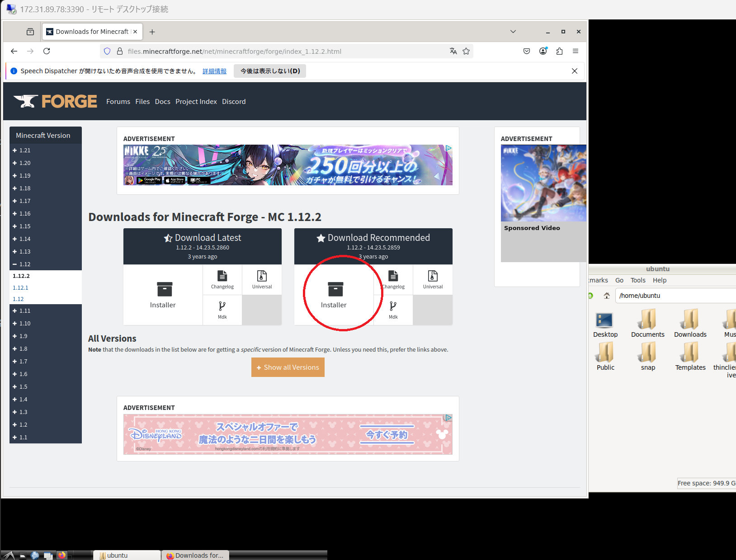Image resolution: width=736 pixels, height=560 pixels.
Task: Switch to ubuntu taskbar window
Action: (127, 555)
